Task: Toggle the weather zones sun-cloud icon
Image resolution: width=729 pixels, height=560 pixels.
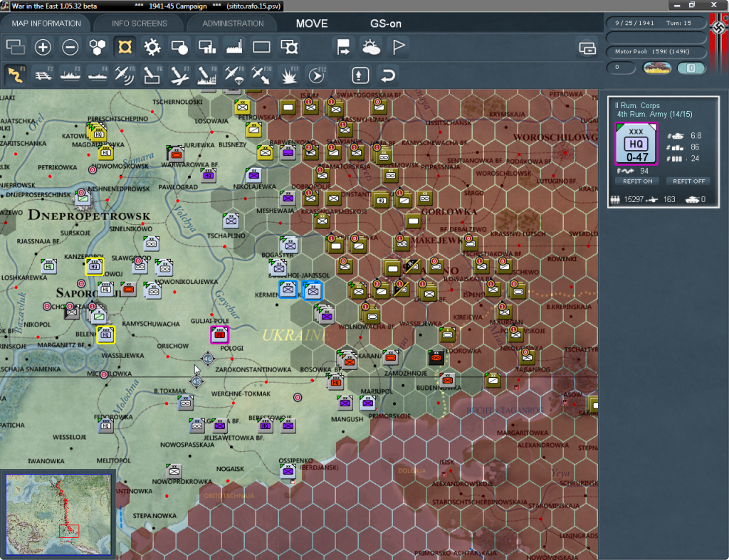Action: [x=371, y=47]
